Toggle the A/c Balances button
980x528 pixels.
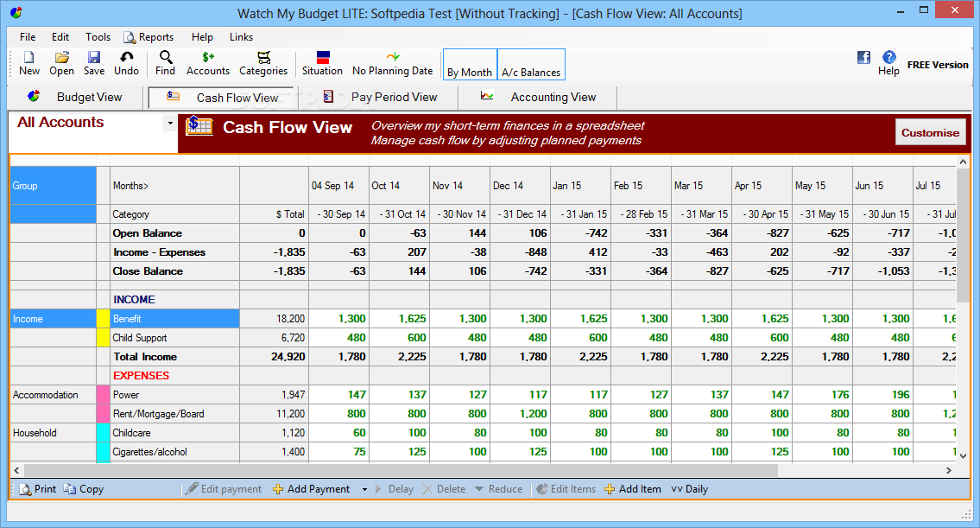[531, 65]
